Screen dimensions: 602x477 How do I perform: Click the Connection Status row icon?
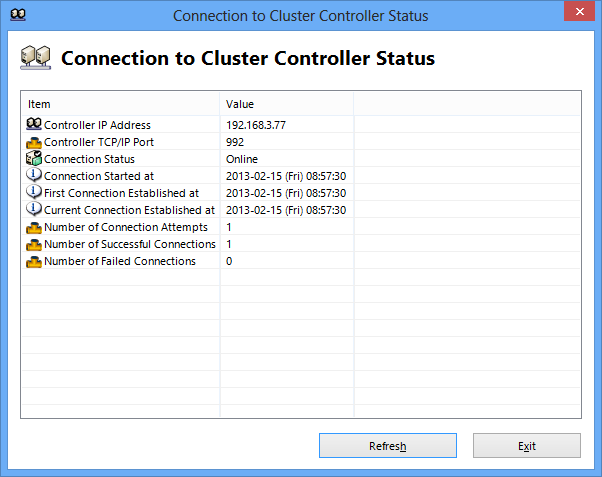tap(34, 159)
